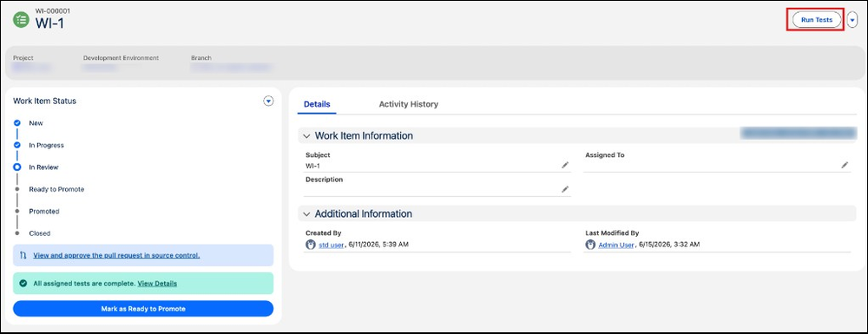Screen dimensions: 868x334
Task: Edit the Subject field with pencil icon
Action: point(565,165)
